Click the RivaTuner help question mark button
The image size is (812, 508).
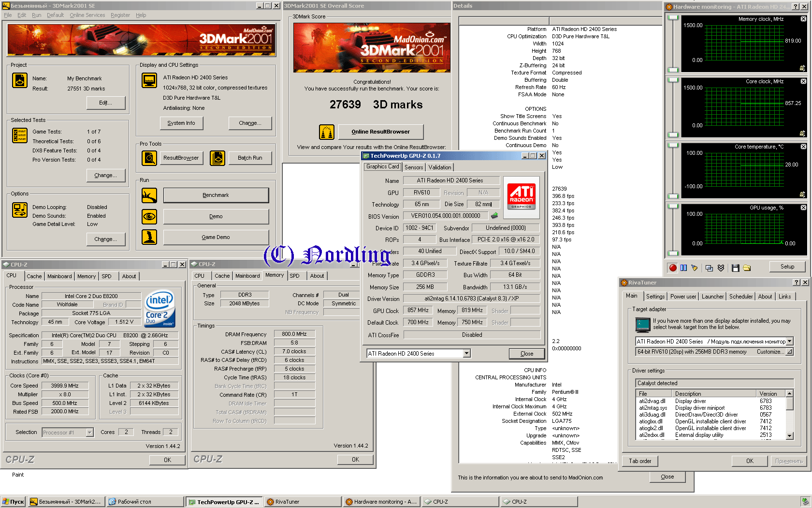[797, 283]
